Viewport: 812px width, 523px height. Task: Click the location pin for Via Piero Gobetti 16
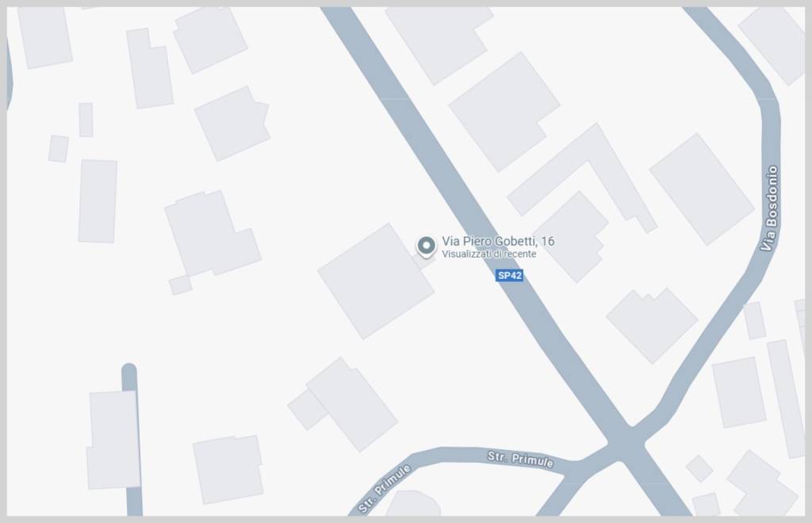coord(426,246)
